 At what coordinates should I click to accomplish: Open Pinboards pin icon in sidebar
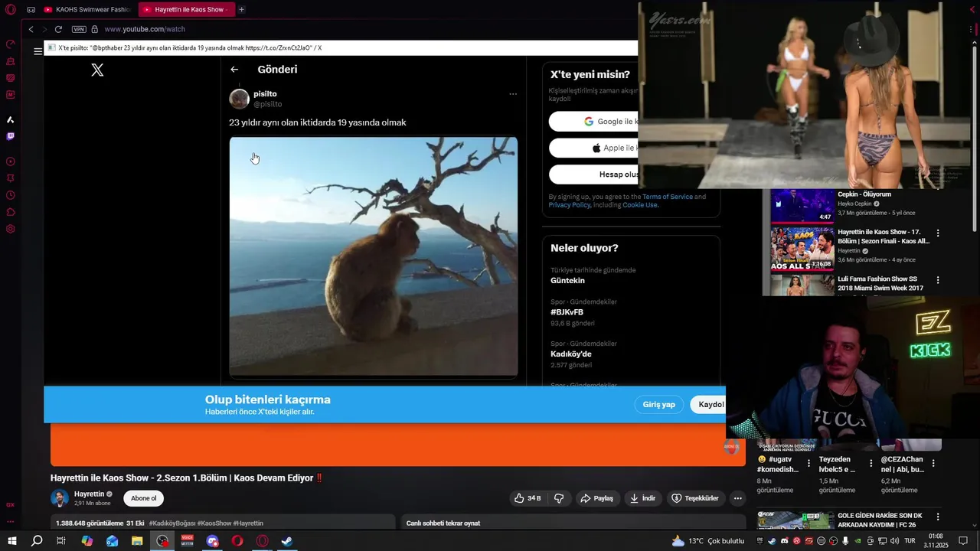coord(11,178)
